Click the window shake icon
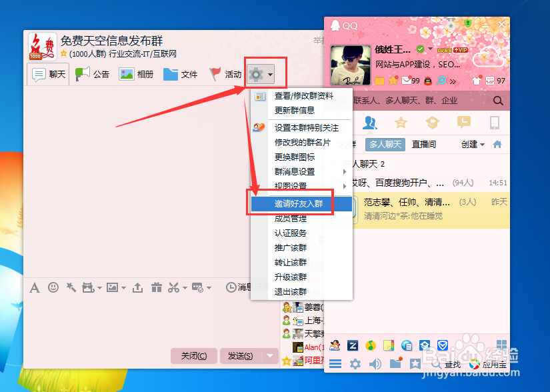Screen dimensions: 550x392 point(71,287)
